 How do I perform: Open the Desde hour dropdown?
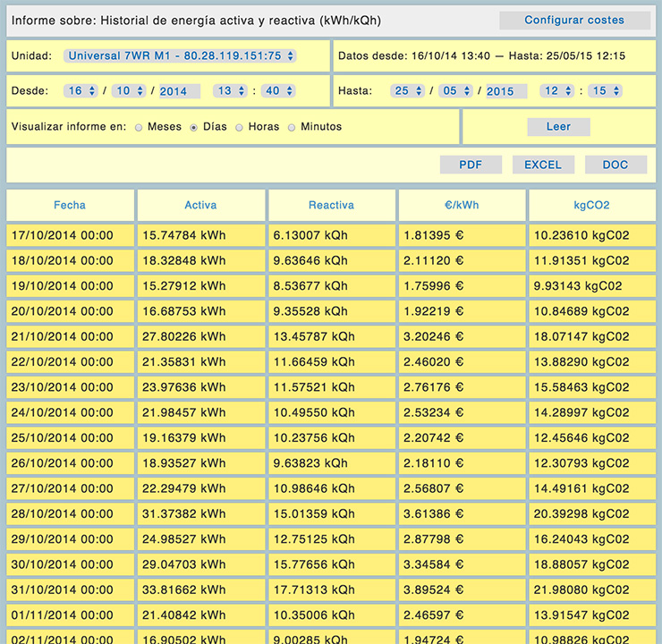point(230,91)
